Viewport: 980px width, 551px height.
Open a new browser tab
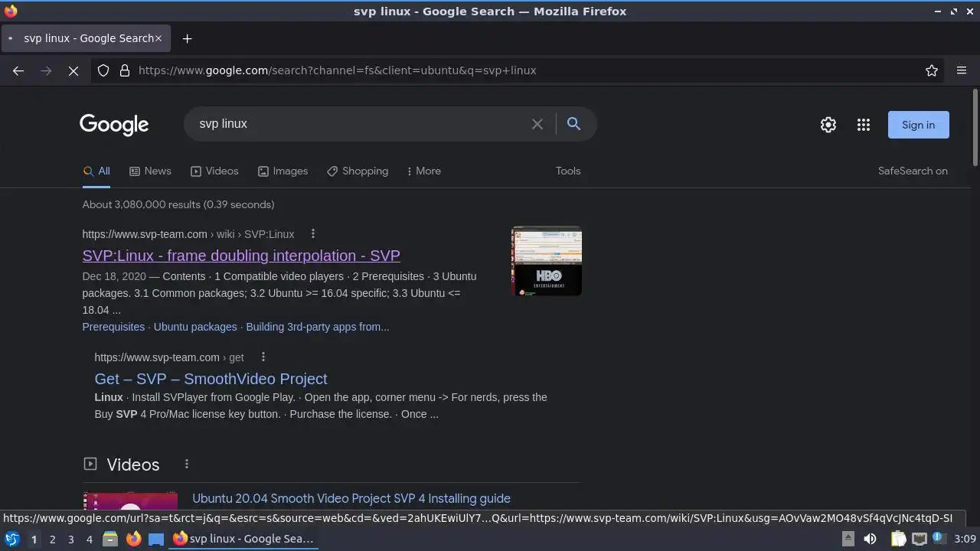[x=187, y=38]
